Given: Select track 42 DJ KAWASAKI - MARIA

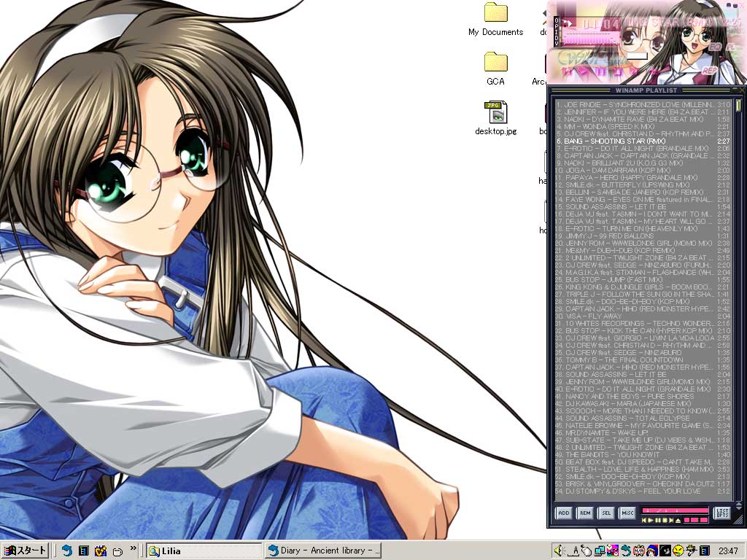Looking at the screenshot, I should pyautogui.click(x=643, y=403).
